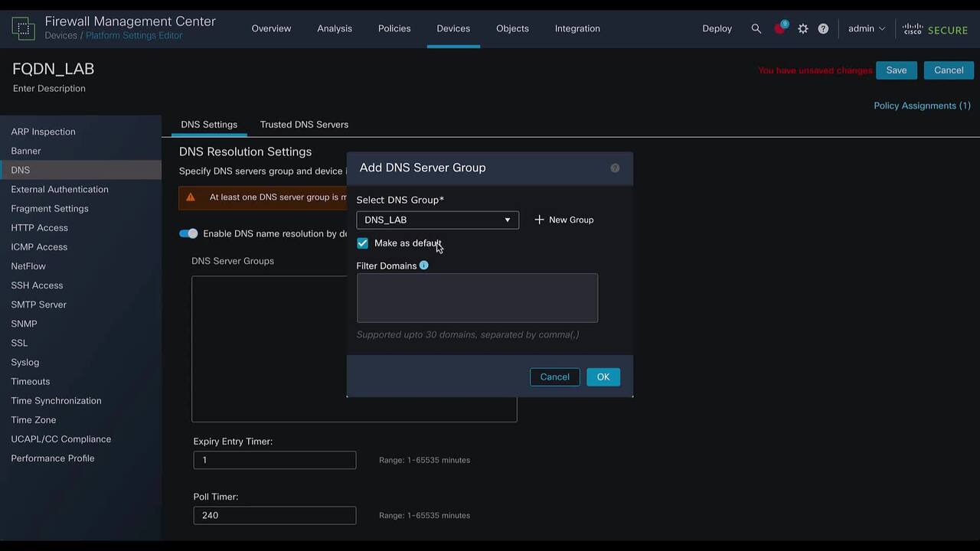Open the Select DNS Group dropdown
The width and height of the screenshot is (980, 551).
[x=437, y=220]
